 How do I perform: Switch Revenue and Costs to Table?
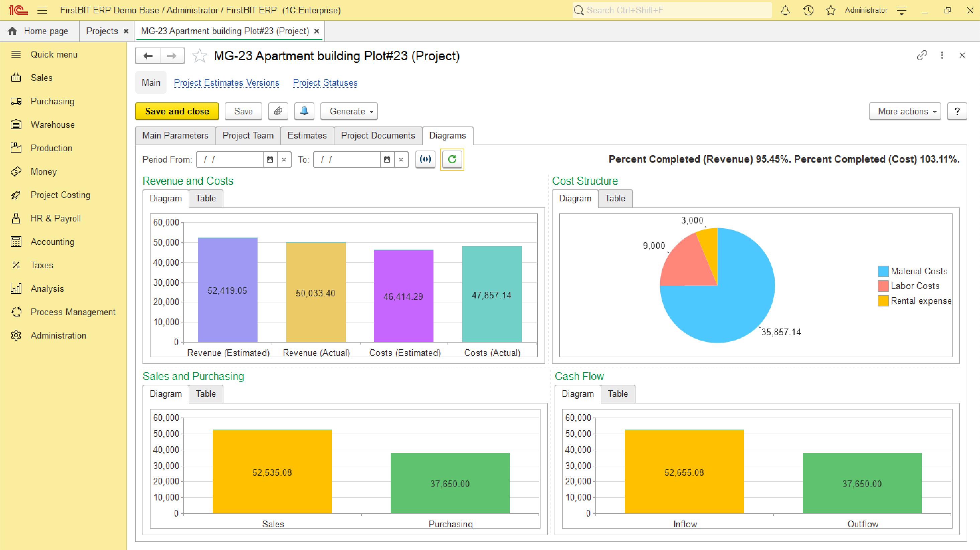(x=205, y=198)
